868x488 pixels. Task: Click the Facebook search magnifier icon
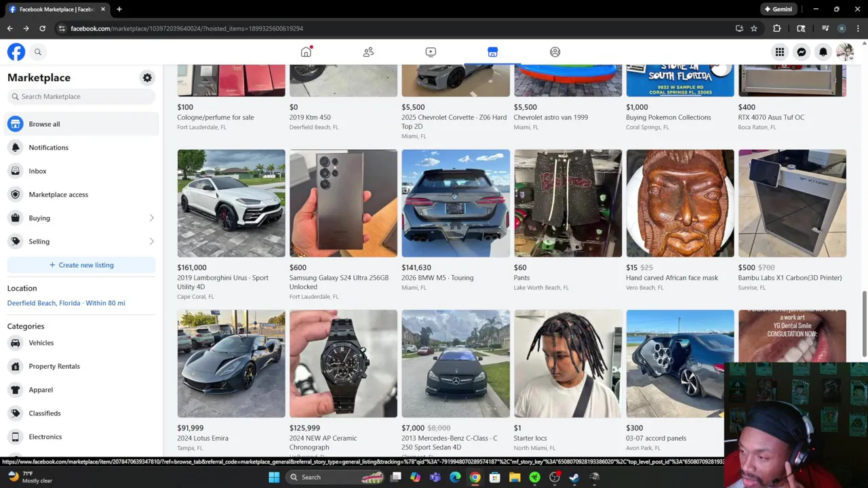pyautogui.click(x=38, y=52)
